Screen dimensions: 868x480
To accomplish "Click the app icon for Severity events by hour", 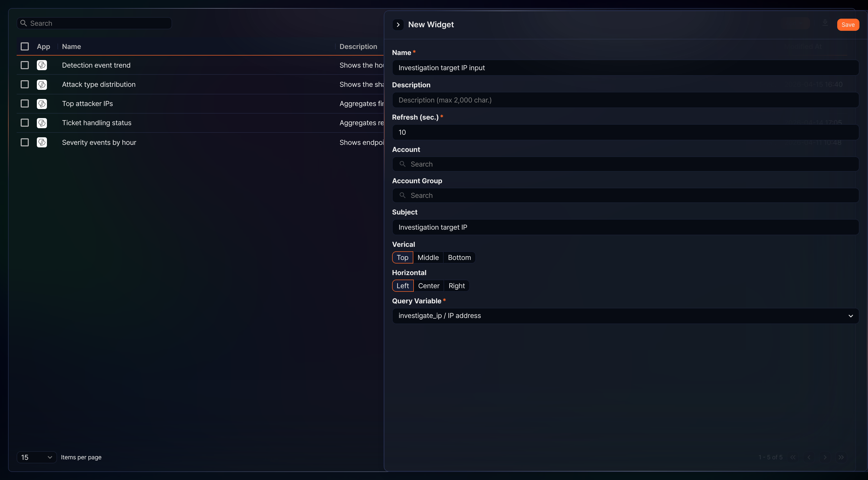I will (x=42, y=142).
